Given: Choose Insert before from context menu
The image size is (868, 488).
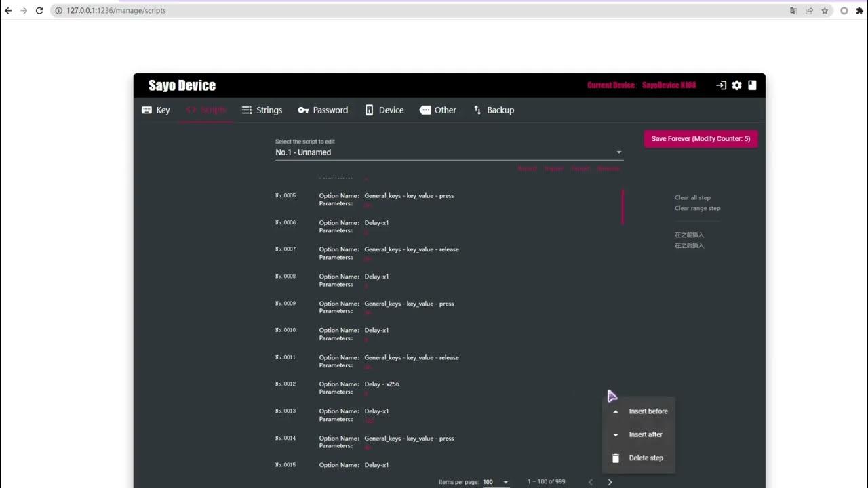Looking at the screenshot, I should point(638,411).
